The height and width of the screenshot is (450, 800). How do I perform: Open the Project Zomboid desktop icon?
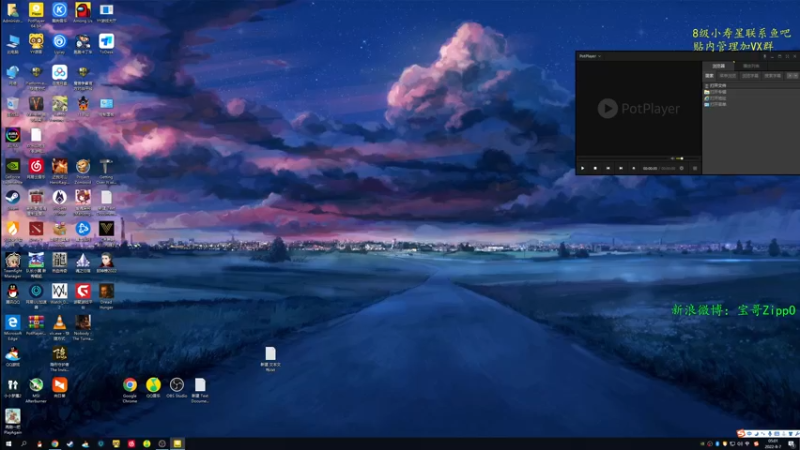click(x=83, y=171)
